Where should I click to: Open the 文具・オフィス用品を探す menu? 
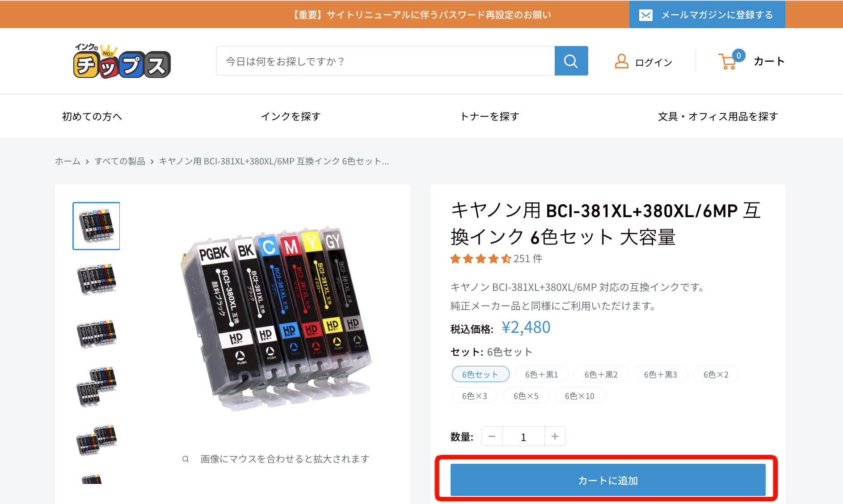pyautogui.click(x=718, y=116)
